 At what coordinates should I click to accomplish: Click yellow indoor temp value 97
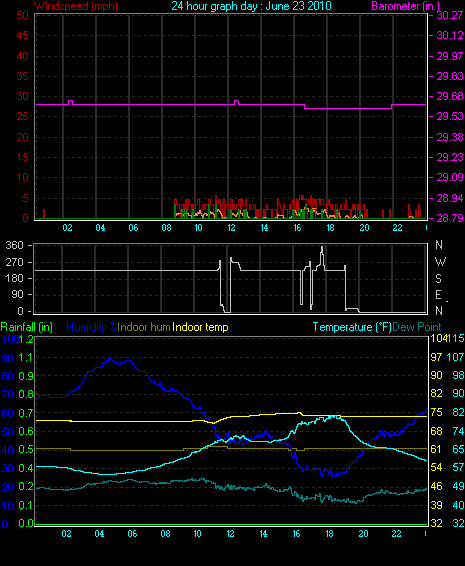[436, 357]
